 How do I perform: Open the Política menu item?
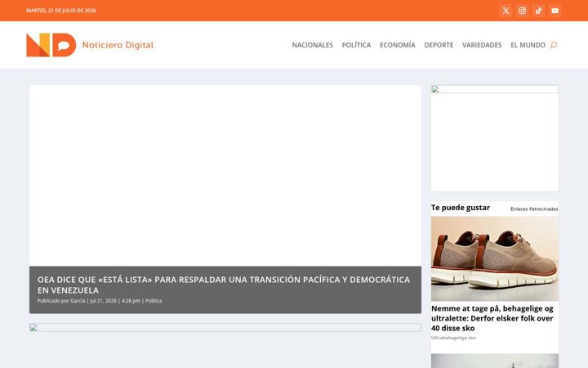point(356,45)
